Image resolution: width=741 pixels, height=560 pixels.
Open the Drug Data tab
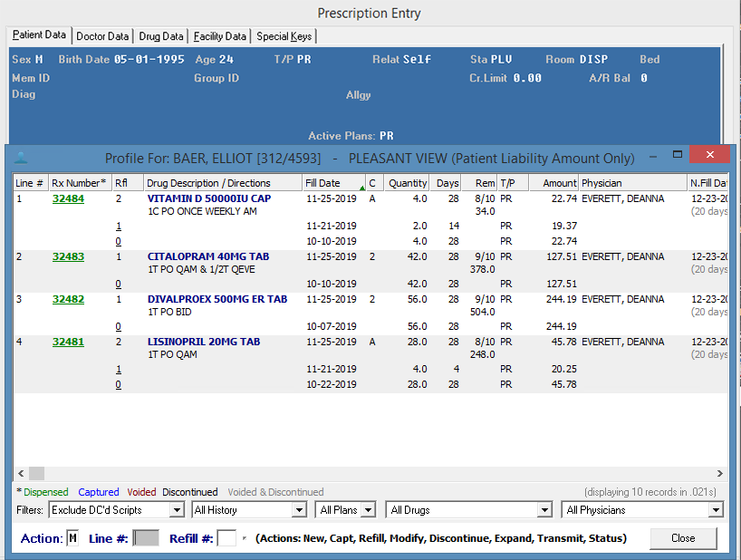(161, 36)
